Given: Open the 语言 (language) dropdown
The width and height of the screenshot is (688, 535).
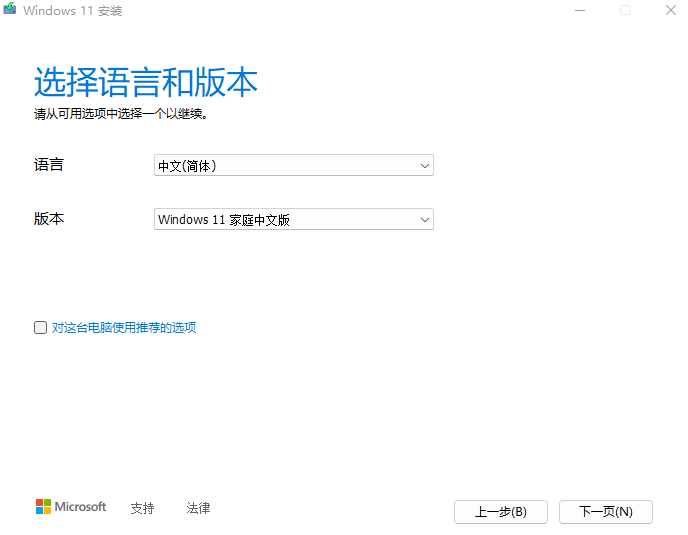Looking at the screenshot, I should click(294, 165).
